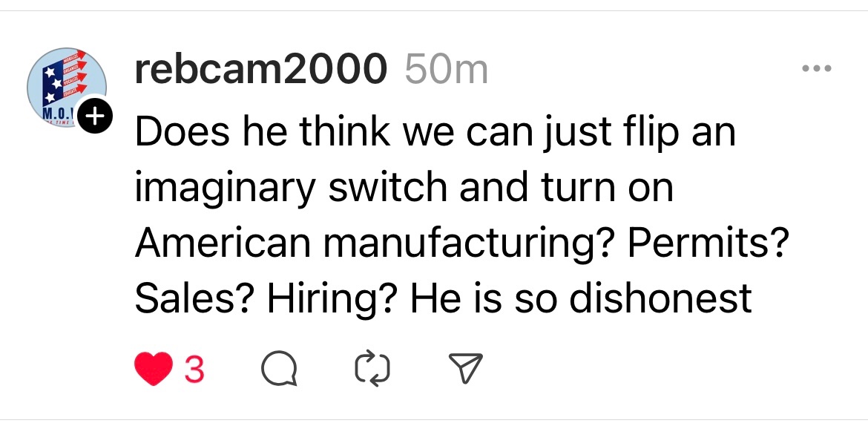View who liked via the 3 count
Image resolution: width=868 pixels, height=429 pixels.
(194, 369)
